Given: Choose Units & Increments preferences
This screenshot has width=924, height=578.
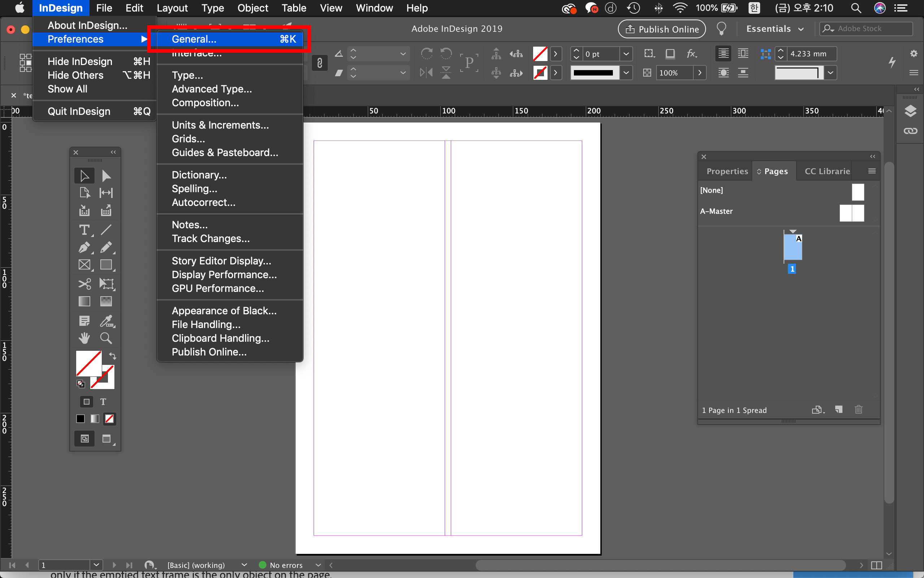Looking at the screenshot, I should [230, 125].
